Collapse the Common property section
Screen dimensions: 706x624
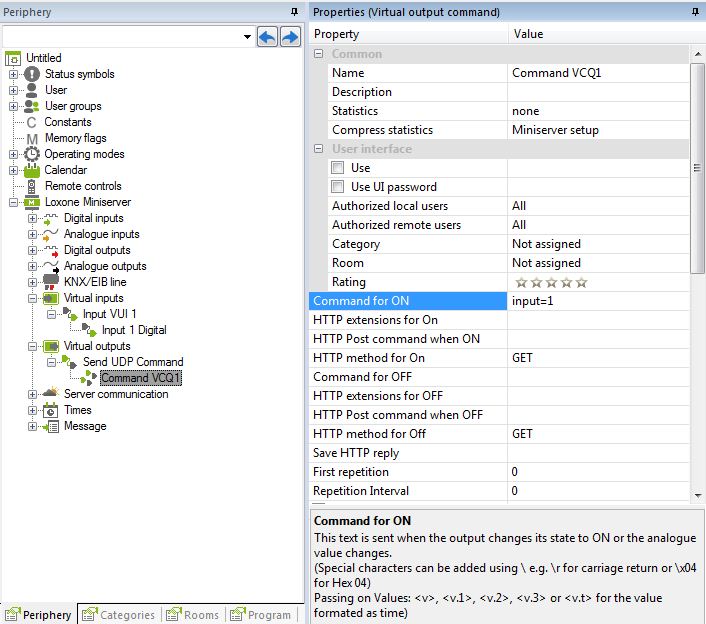318,54
